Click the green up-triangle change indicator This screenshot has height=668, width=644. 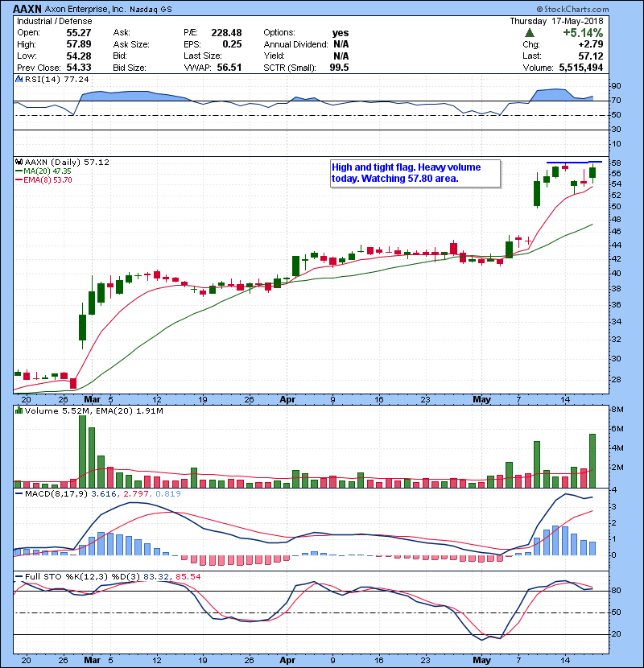pyautogui.click(x=530, y=33)
